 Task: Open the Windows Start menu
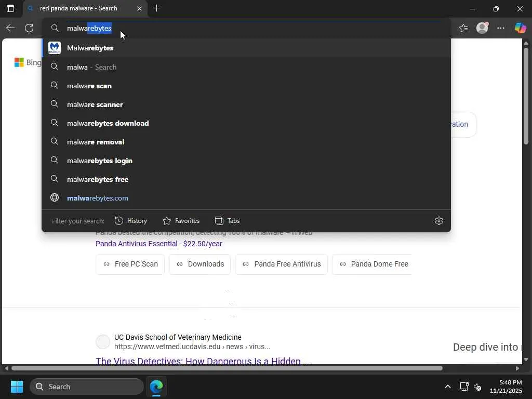click(x=17, y=387)
